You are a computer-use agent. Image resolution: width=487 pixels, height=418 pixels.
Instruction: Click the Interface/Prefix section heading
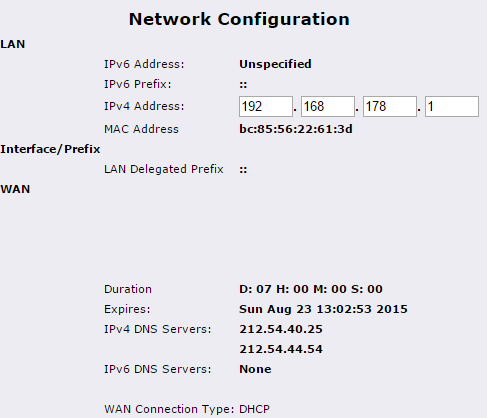pos(50,149)
